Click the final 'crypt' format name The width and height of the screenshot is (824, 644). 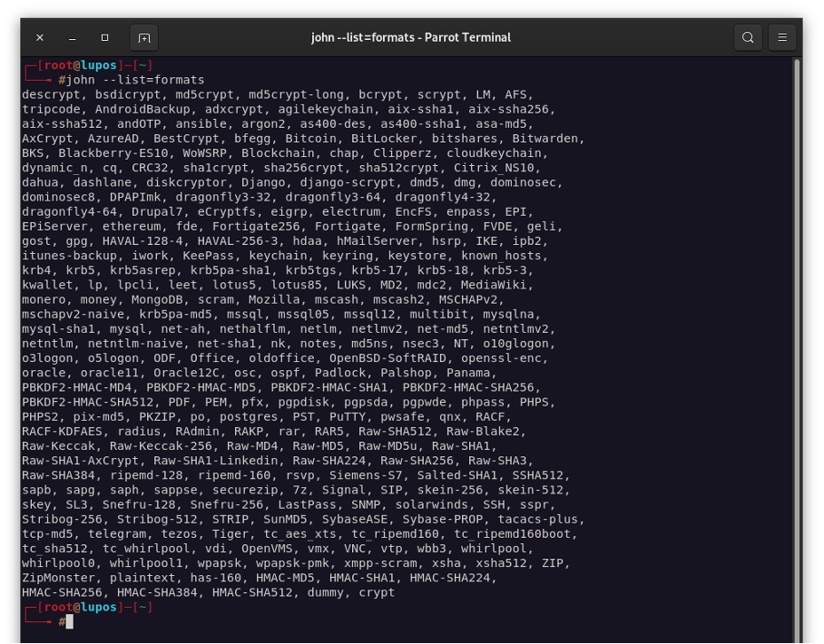click(377, 592)
